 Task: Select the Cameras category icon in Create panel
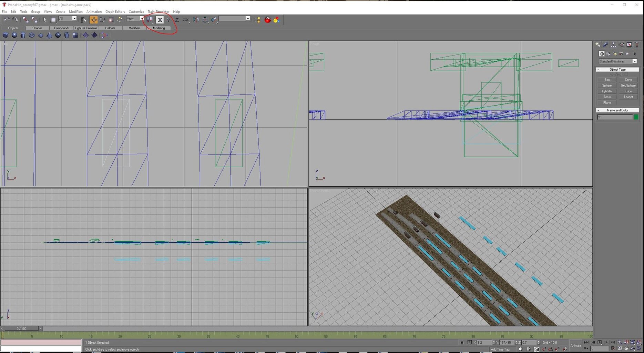click(621, 54)
